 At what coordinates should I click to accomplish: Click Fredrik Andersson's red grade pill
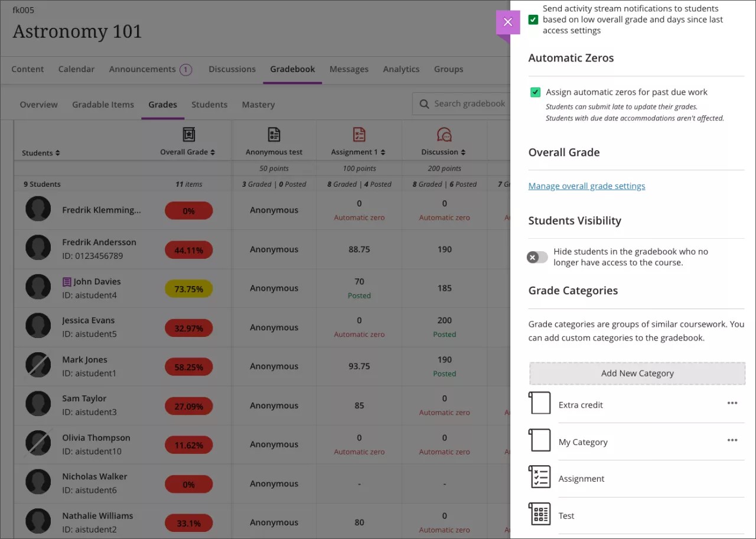[x=188, y=249]
